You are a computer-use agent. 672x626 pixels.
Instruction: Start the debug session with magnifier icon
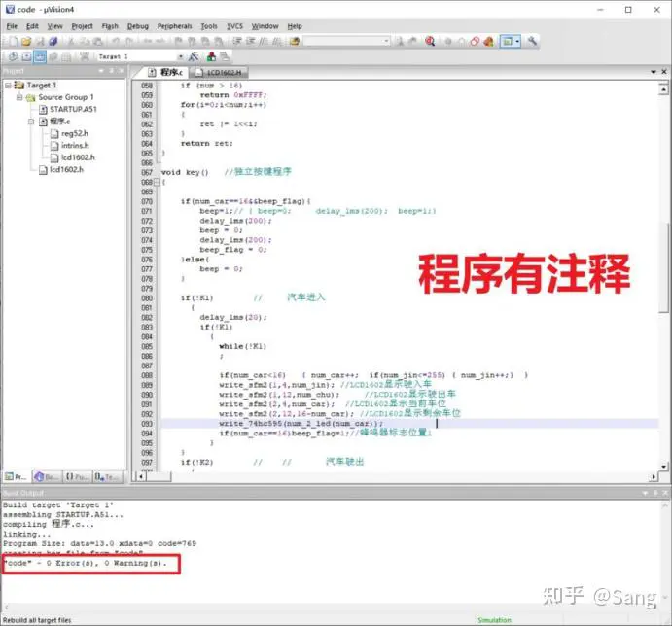coord(430,41)
